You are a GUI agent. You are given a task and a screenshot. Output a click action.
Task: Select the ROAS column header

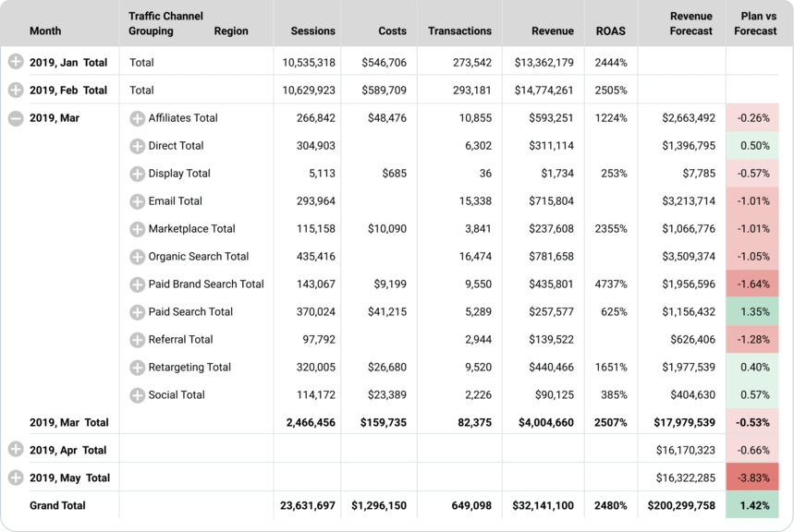tap(611, 30)
